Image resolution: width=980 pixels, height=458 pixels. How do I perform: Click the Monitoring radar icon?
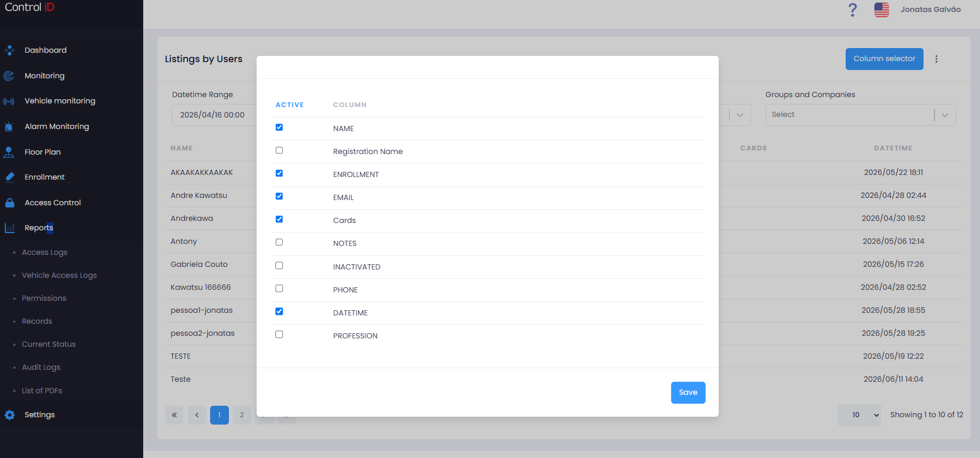click(x=9, y=76)
